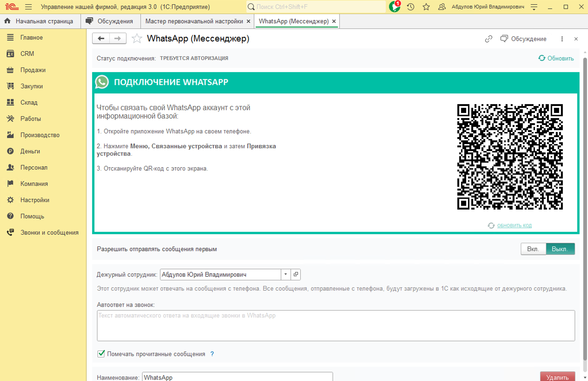
Task: Open the history clock icon
Action: pos(410,7)
